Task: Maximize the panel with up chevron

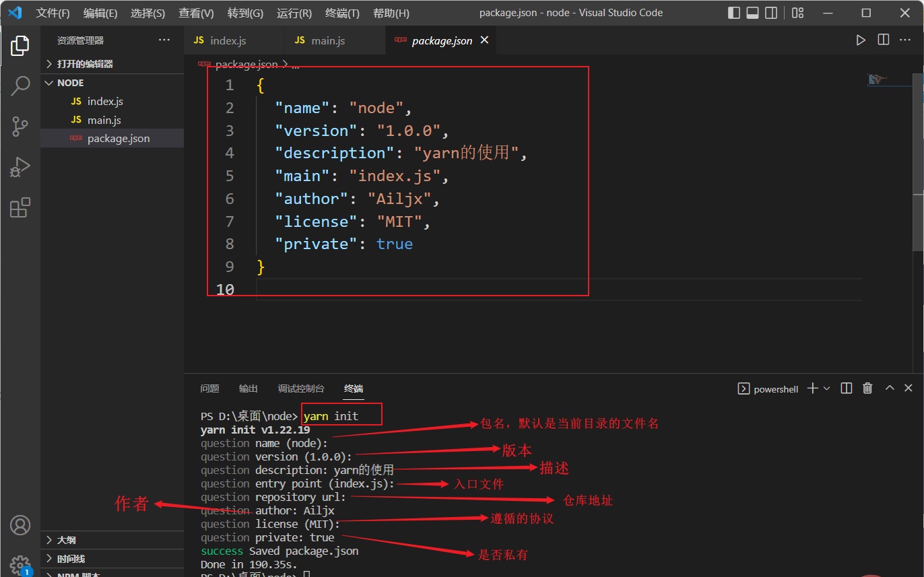Action: [x=890, y=388]
